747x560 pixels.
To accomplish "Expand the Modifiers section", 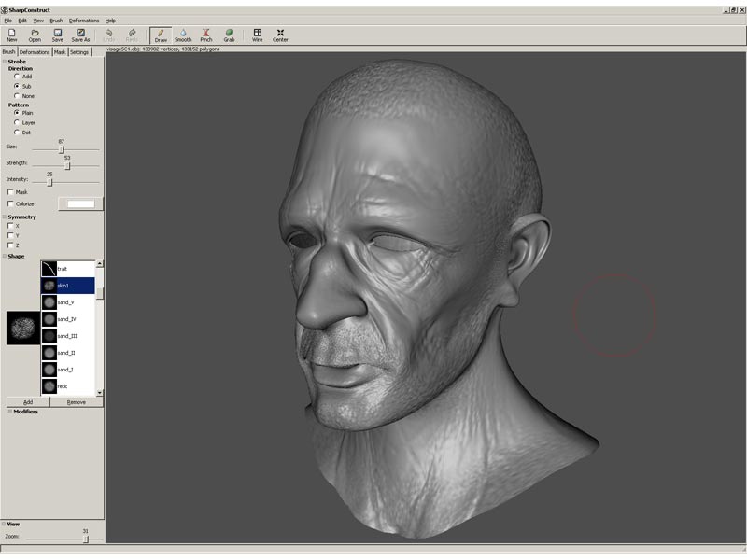I will point(10,412).
